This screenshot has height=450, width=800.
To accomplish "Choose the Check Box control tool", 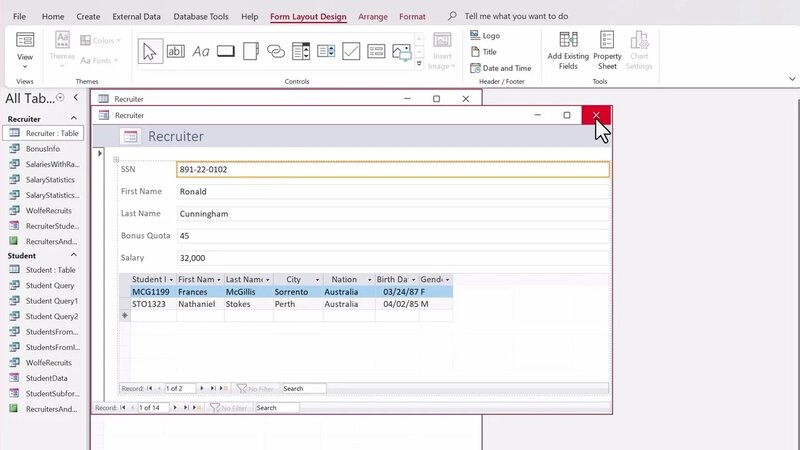I will 351,51.
